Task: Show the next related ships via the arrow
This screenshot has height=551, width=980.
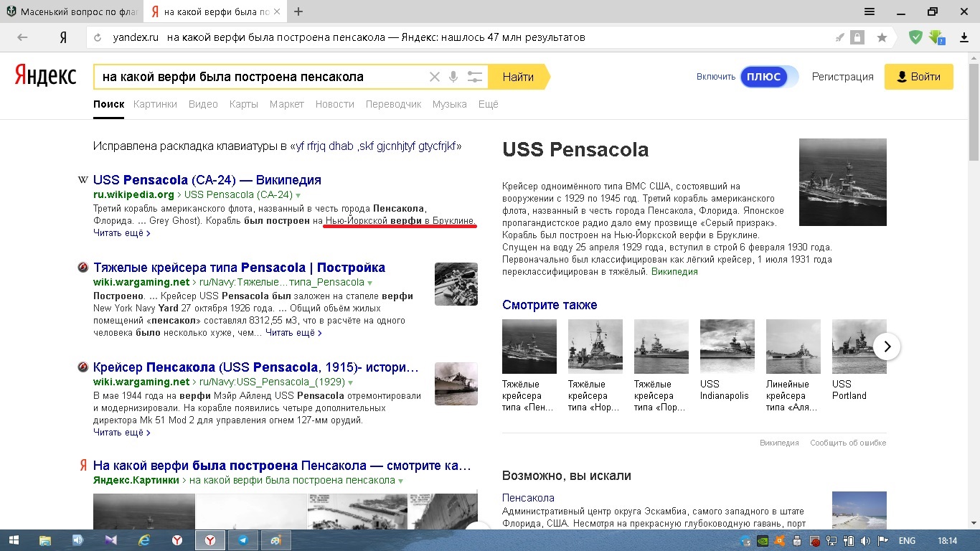Action: pos(887,347)
